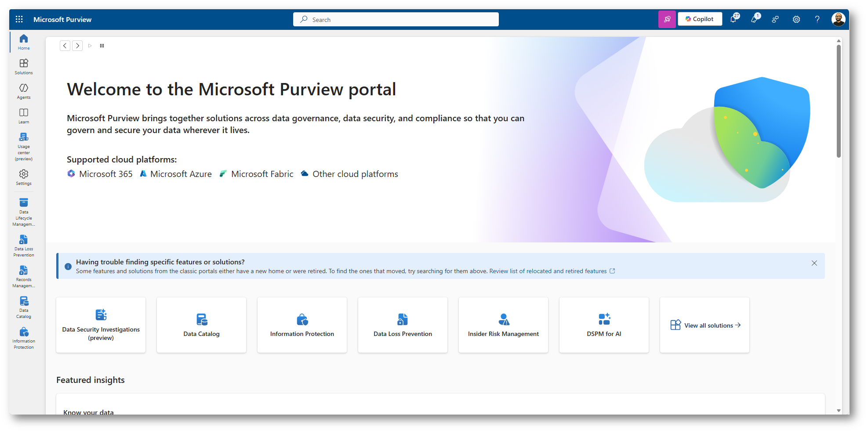
Task: Open the DSPM for AI card
Action: click(604, 325)
